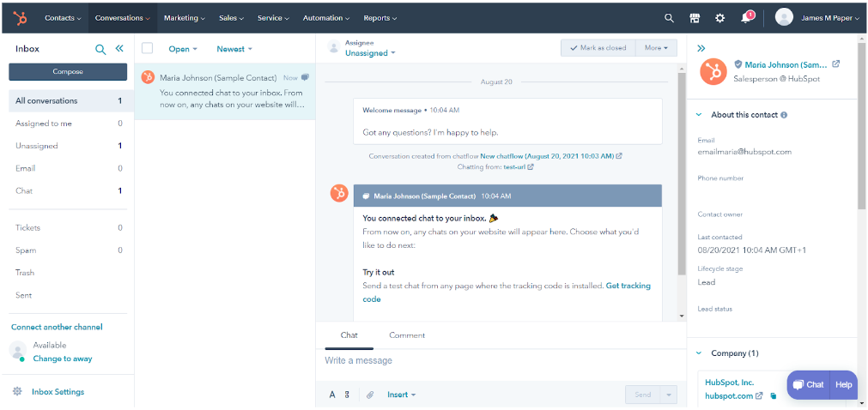
Task: Open the Reports menu
Action: coord(379,18)
